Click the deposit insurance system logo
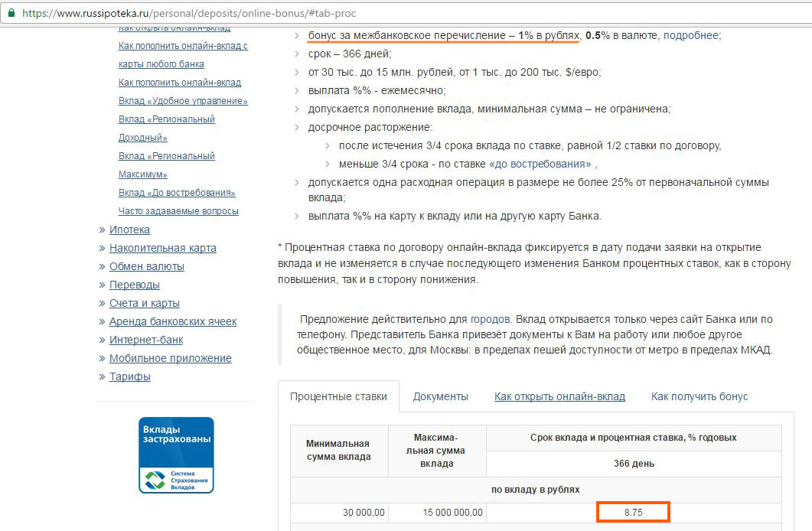 pos(176,455)
